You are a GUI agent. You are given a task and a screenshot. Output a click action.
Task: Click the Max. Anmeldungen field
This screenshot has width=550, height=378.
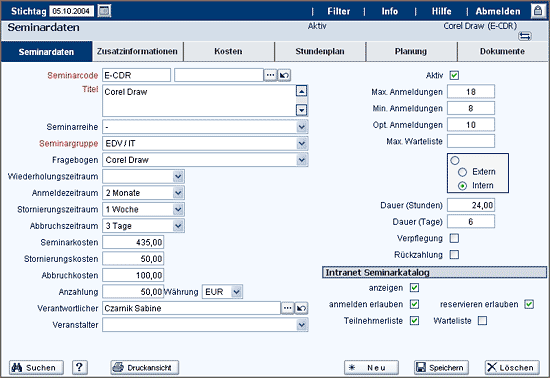[471, 92]
